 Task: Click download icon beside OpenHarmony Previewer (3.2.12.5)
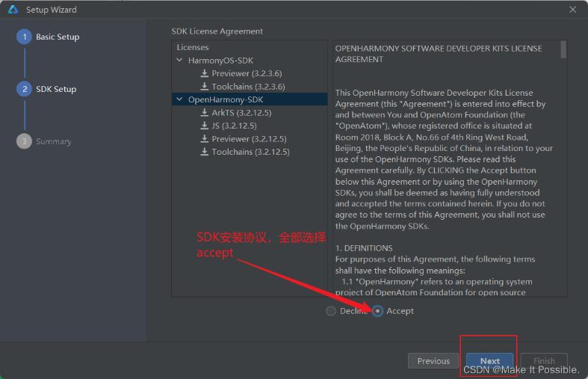(x=205, y=139)
